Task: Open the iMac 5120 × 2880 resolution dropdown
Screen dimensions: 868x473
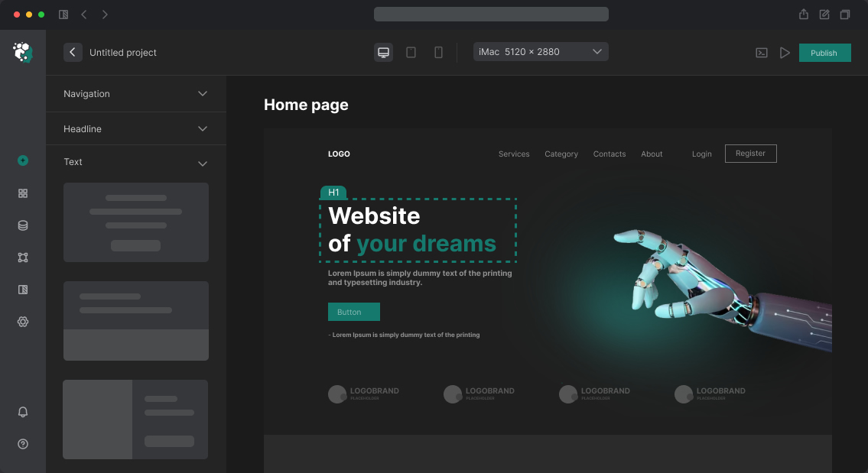Action: (x=541, y=52)
